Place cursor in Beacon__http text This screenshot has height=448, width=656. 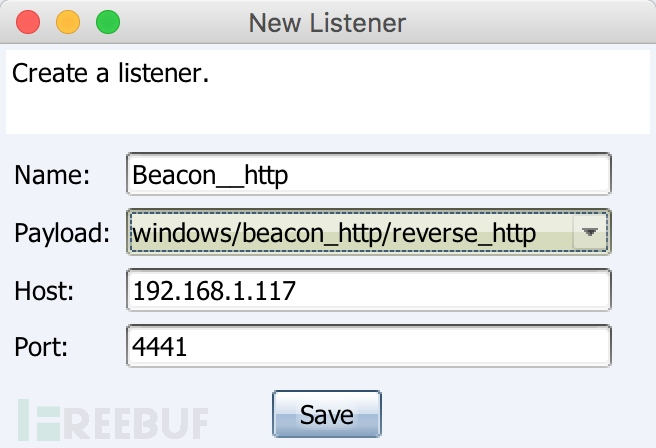(210, 175)
